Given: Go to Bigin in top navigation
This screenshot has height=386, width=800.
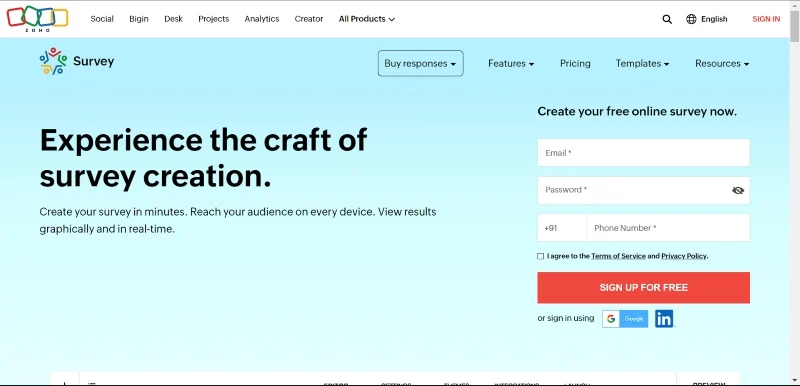Looking at the screenshot, I should (139, 19).
